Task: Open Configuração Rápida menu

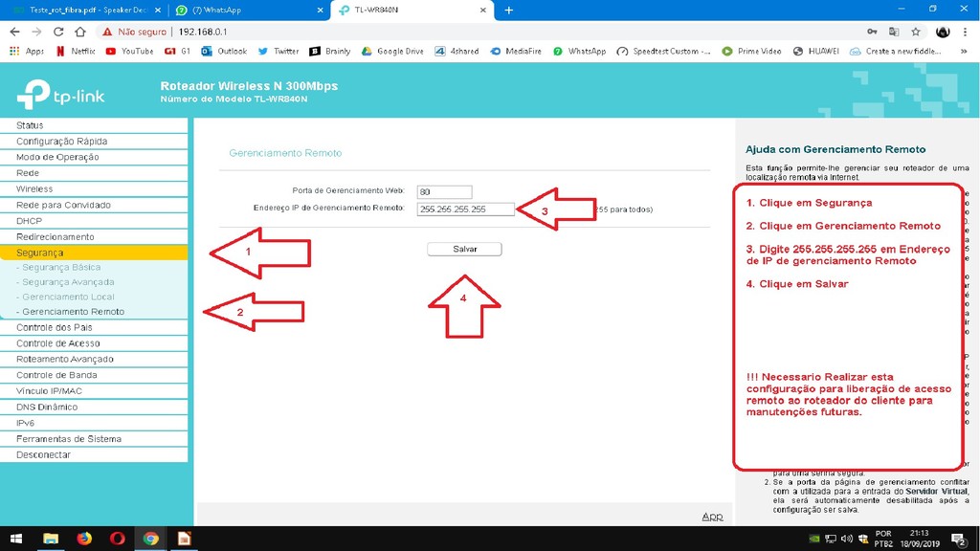Action: click(94, 142)
